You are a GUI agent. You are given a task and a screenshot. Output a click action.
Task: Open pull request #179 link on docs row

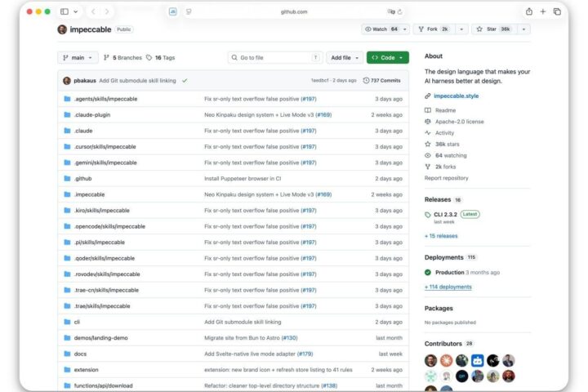pyautogui.click(x=305, y=354)
